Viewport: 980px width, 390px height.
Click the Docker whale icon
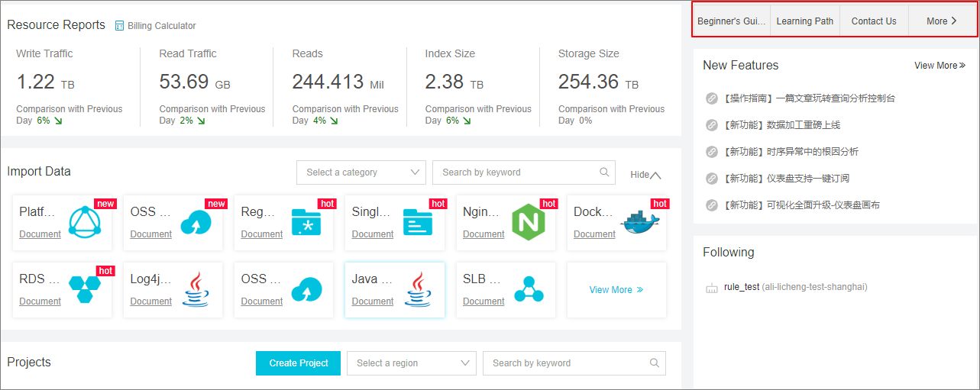point(640,222)
